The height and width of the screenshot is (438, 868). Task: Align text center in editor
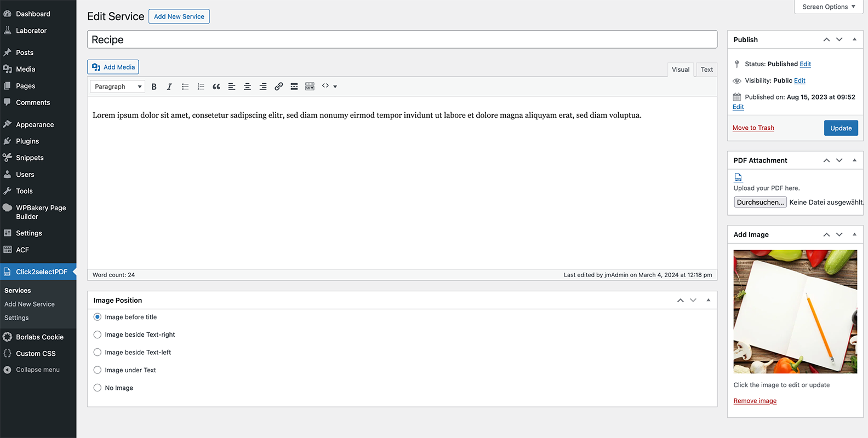coord(248,87)
